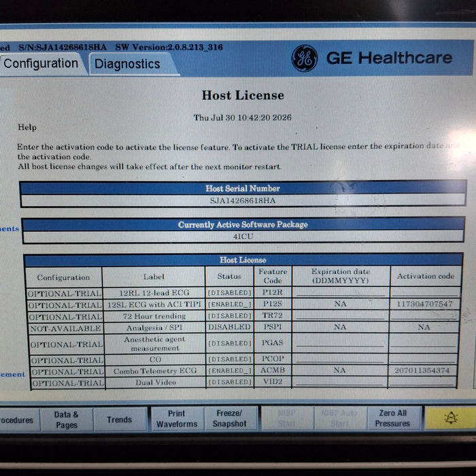Click the Activation code column header
This screenshot has width=476, height=476.
426,276
